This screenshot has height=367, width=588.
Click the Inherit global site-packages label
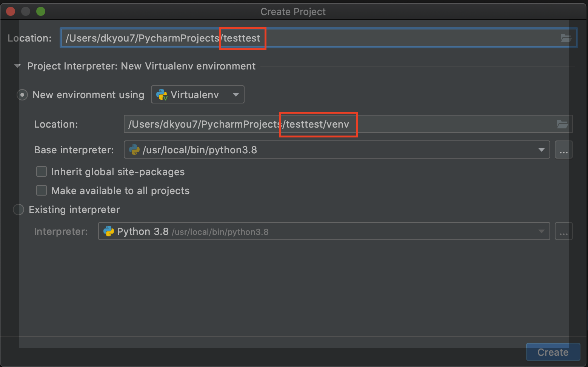[x=118, y=172]
